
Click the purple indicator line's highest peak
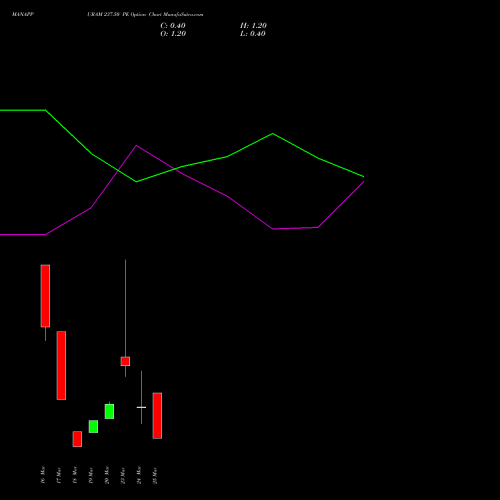pyautogui.click(x=136, y=146)
